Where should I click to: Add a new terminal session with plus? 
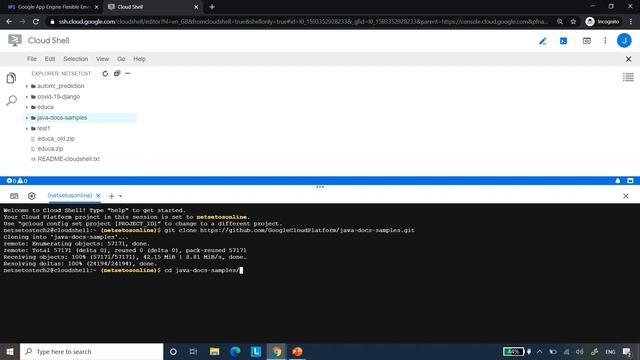[x=111, y=196]
